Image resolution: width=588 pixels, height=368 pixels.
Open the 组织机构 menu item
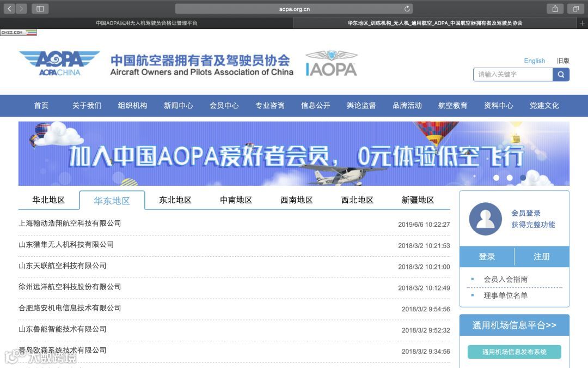click(x=133, y=106)
